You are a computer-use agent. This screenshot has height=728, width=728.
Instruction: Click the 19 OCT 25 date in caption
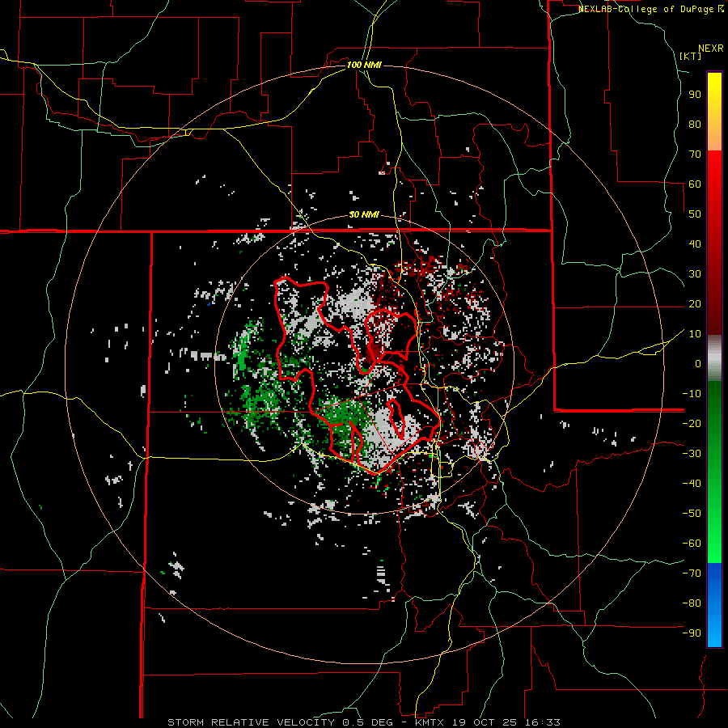pos(485,722)
